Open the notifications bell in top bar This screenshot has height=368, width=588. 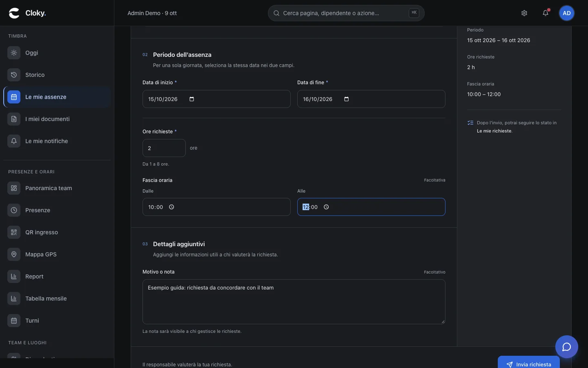coord(546,13)
